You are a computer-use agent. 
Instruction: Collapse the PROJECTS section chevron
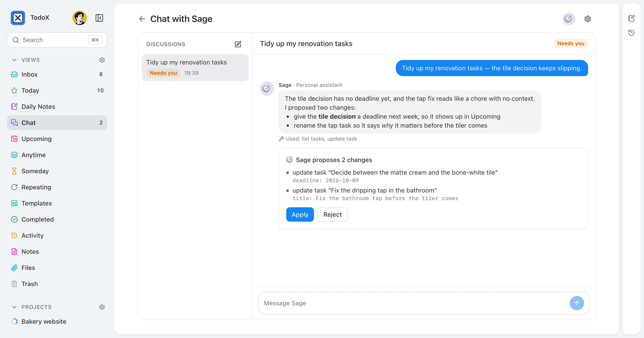coord(14,307)
